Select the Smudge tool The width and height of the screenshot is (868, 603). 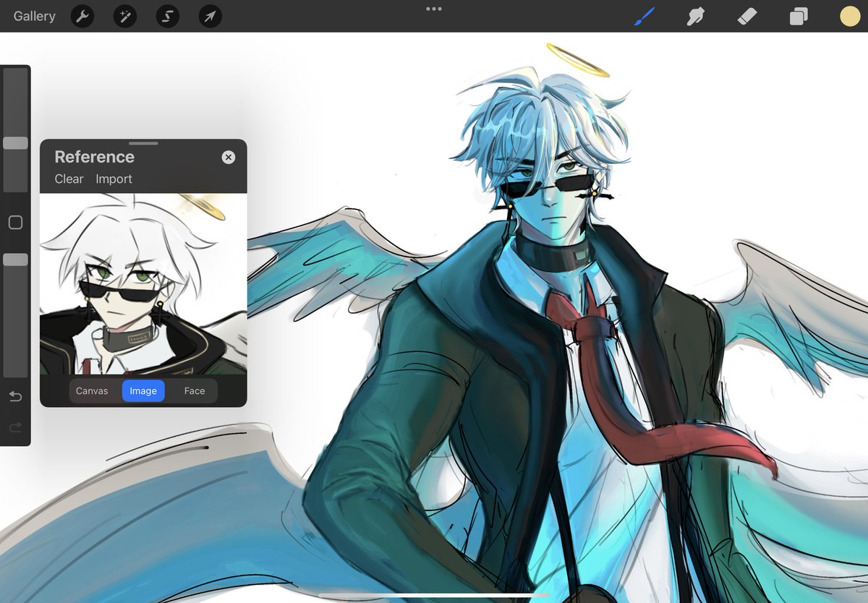coord(695,16)
